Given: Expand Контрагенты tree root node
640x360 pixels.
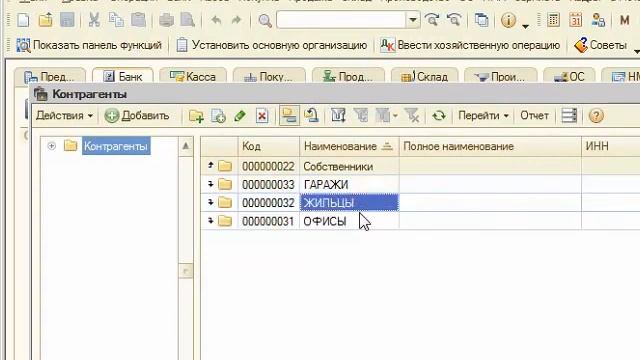Looking at the screenshot, I should tap(51, 146).
